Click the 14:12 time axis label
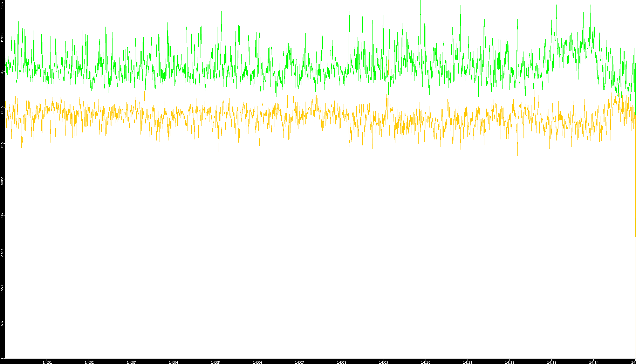Image resolution: width=636 pixels, height=364 pixels. click(x=510, y=362)
